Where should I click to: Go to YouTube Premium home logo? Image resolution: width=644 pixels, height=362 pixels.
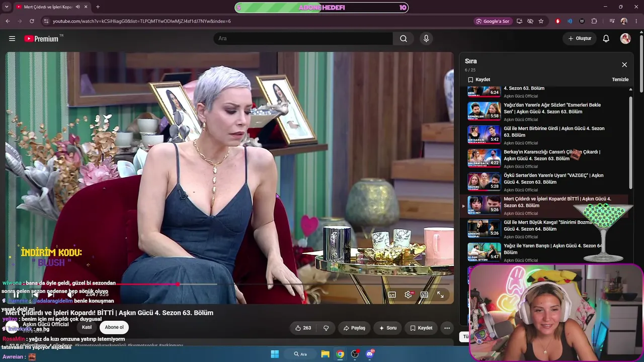click(x=41, y=39)
